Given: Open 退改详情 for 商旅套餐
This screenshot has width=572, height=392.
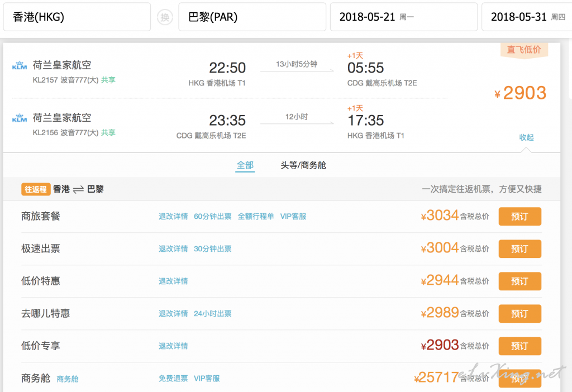Looking at the screenshot, I should pyautogui.click(x=173, y=217).
